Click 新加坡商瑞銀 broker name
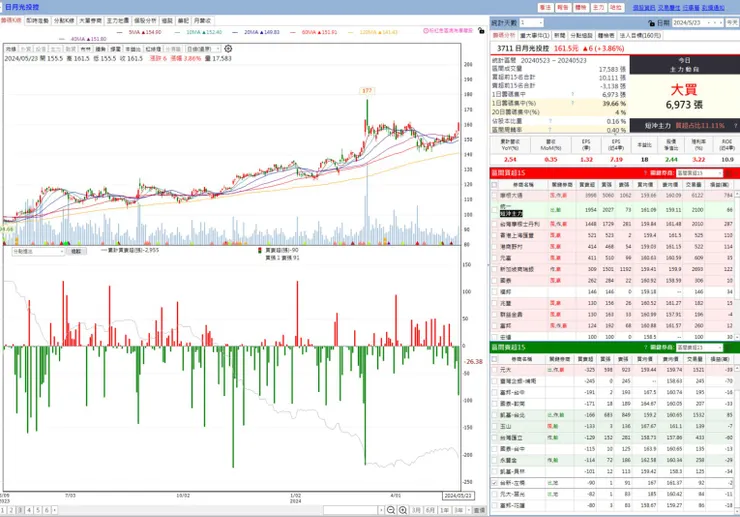 (x=517, y=269)
